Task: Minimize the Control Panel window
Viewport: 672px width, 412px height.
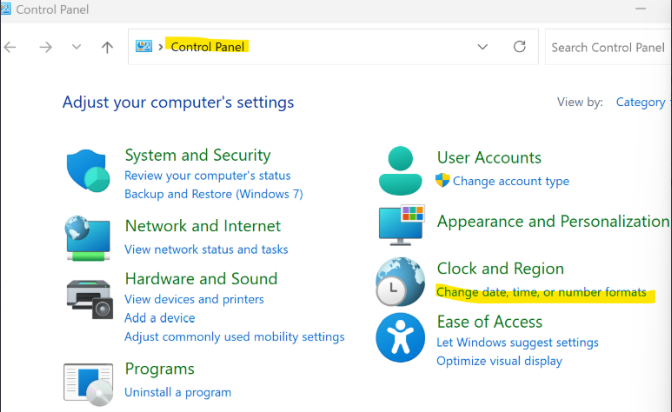Action: (x=641, y=9)
